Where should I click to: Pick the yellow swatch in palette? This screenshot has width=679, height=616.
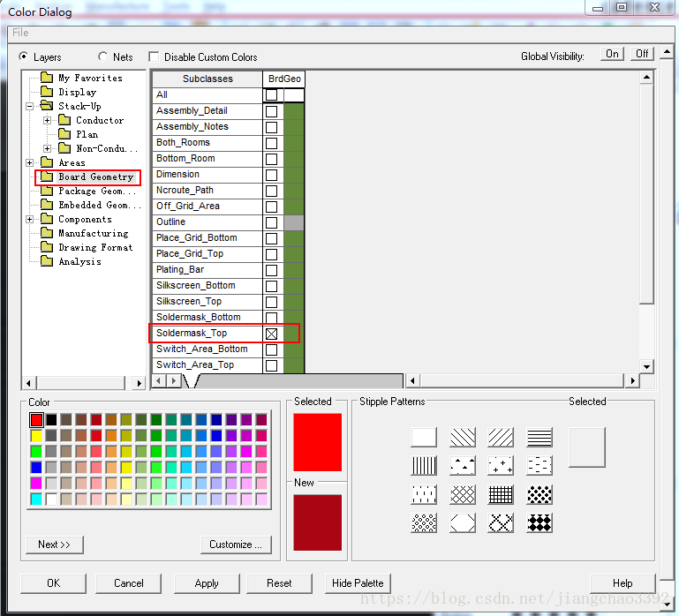(36, 435)
